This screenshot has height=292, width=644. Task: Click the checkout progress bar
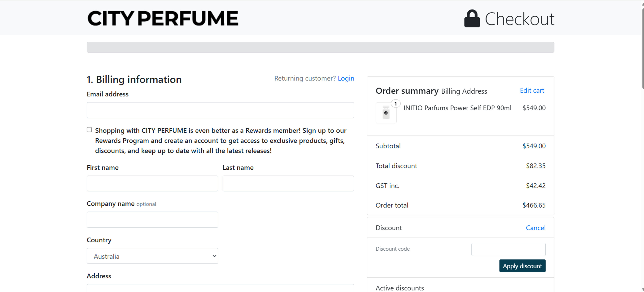320,47
